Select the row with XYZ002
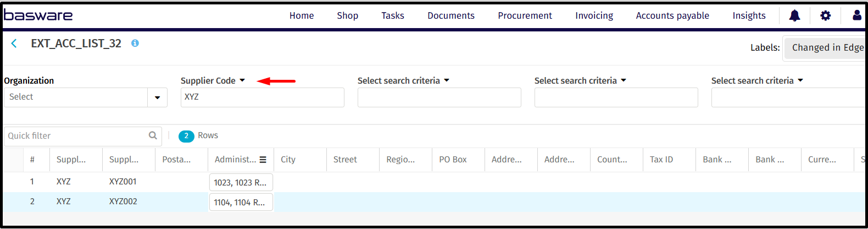 coord(123,201)
